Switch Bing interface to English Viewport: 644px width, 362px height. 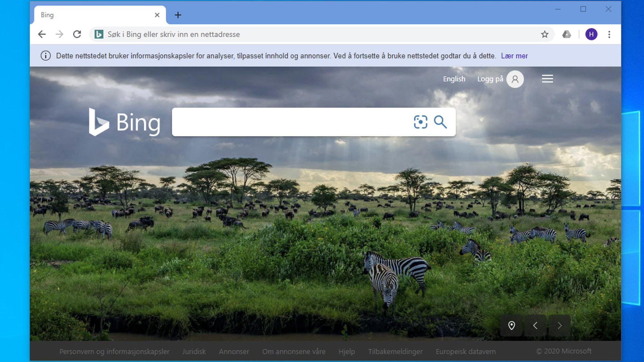coord(454,79)
